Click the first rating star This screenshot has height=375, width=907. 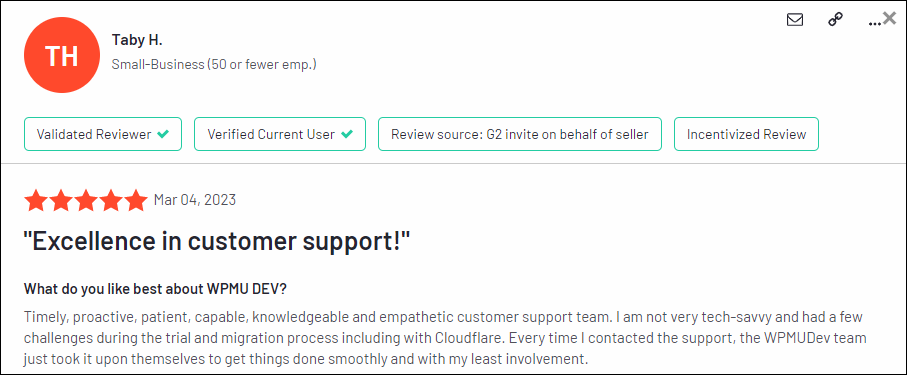click(35, 200)
